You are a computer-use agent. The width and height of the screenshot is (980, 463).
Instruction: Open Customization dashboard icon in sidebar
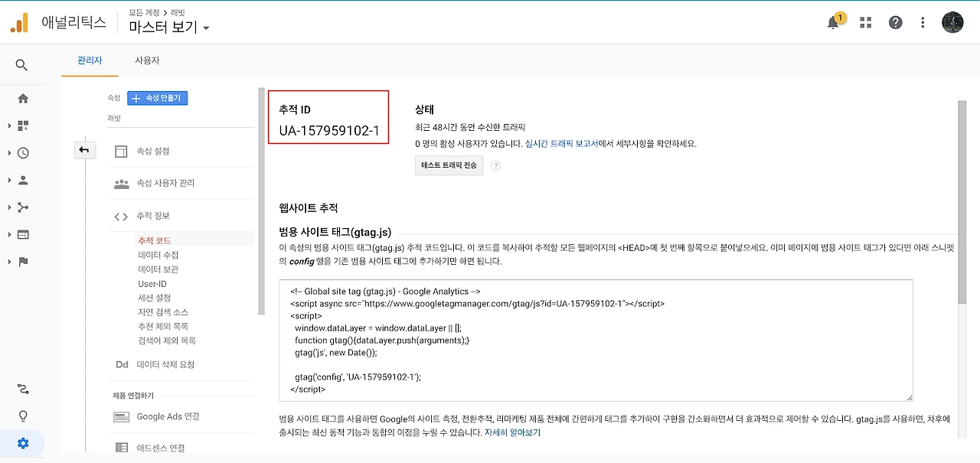click(x=23, y=126)
